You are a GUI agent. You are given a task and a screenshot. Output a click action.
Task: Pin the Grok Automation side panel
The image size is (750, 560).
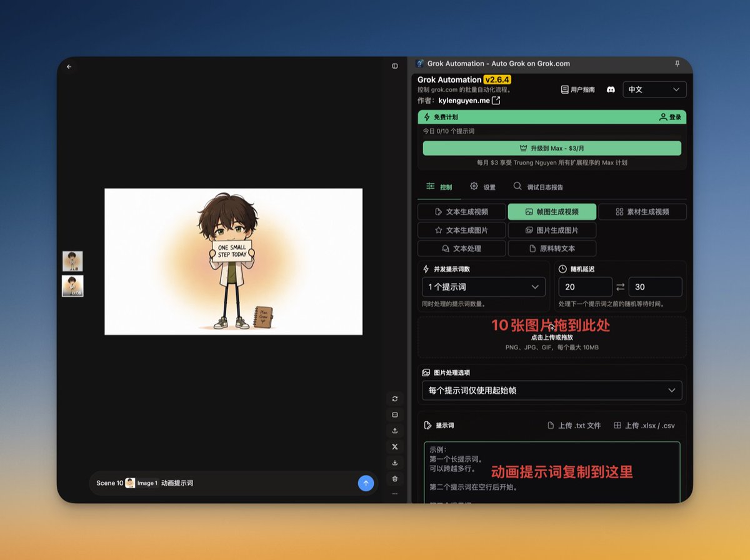pos(677,64)
